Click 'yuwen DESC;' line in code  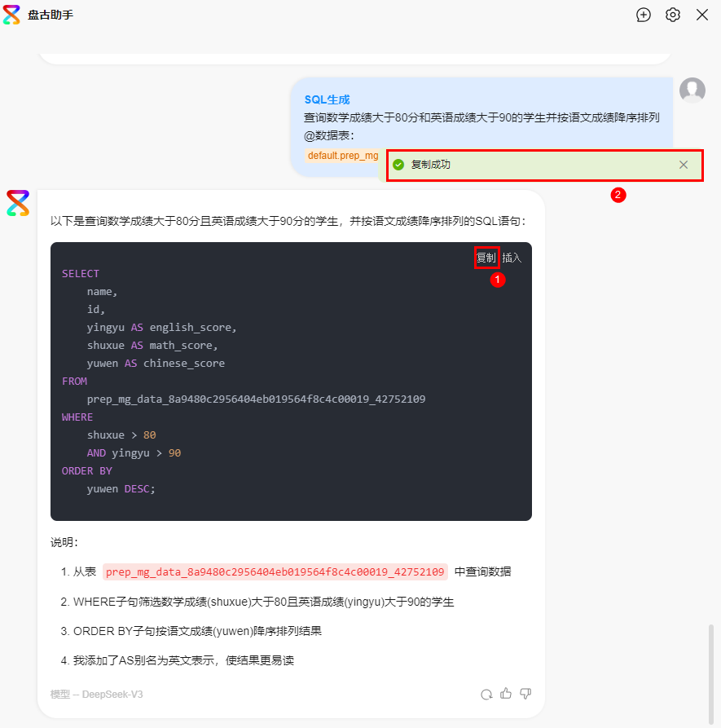pyautogui.click(x=121, y=489)
